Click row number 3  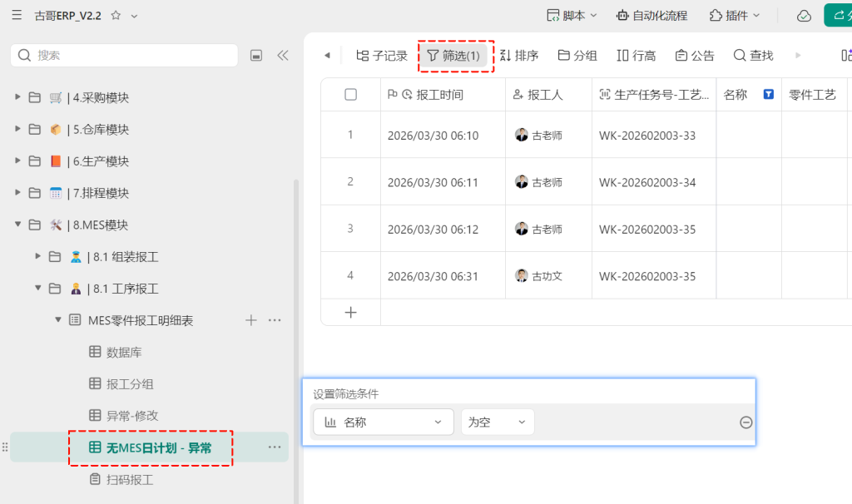click(x=350, y=229)
